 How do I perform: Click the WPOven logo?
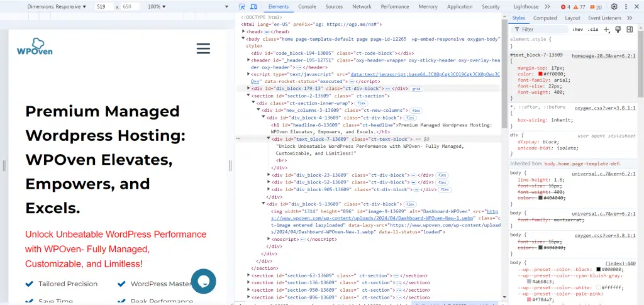point(35,46)
